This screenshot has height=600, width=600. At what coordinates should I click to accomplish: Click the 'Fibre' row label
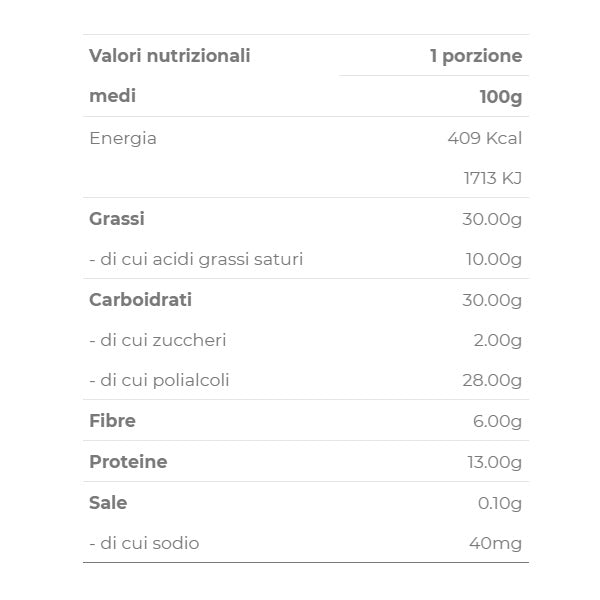[112, 421]
